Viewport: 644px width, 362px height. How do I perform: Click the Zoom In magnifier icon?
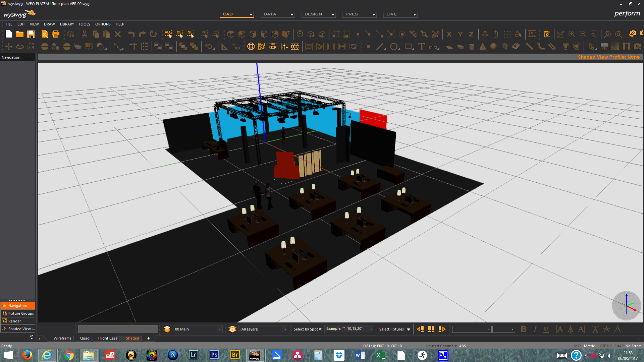(x=572, y=34)
